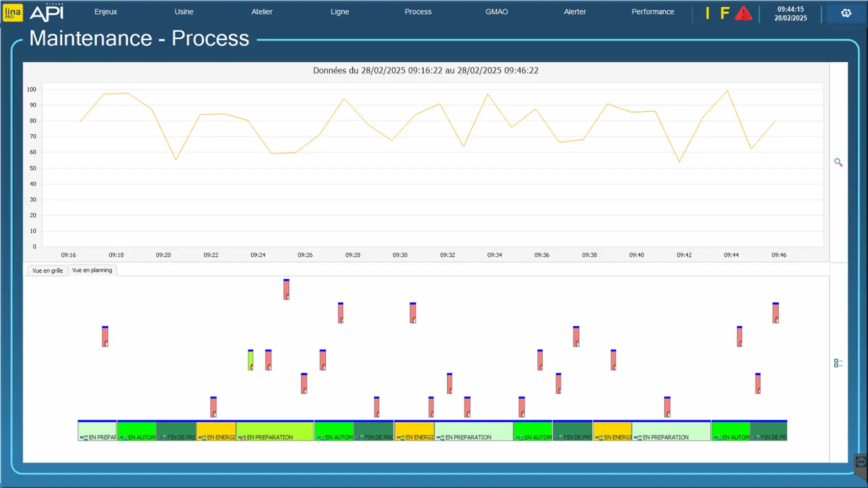
Task: Open user settings gear icon
Action: pos(846,13)
